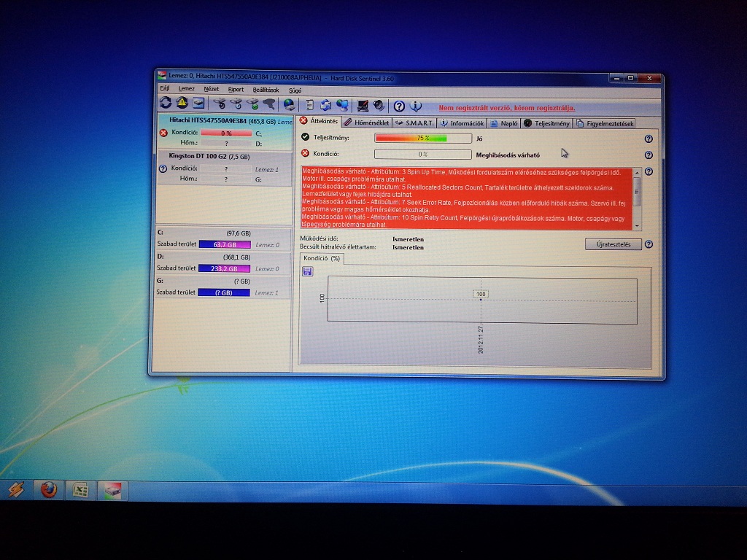Click the G: free space bar (? GB)
The image size is (747, 560).
point(223,292)
